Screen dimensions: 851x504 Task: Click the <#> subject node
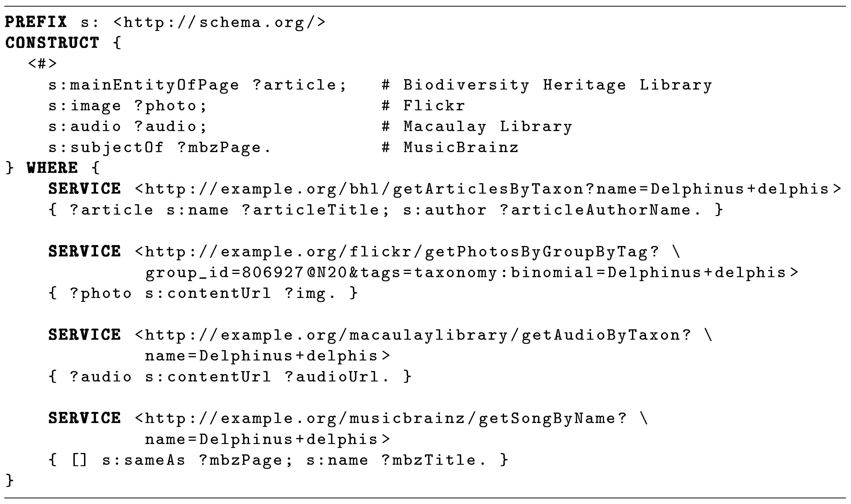(x=42, y=64)
